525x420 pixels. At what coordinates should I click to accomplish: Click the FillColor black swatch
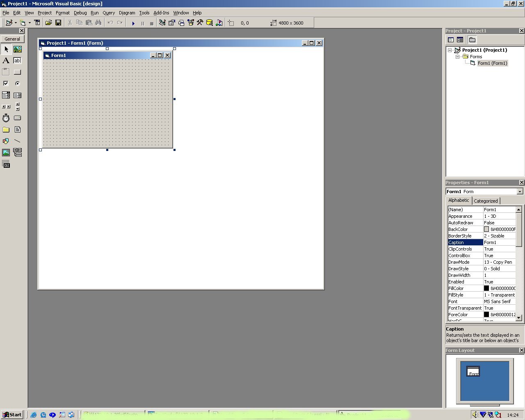click(486, 288)
